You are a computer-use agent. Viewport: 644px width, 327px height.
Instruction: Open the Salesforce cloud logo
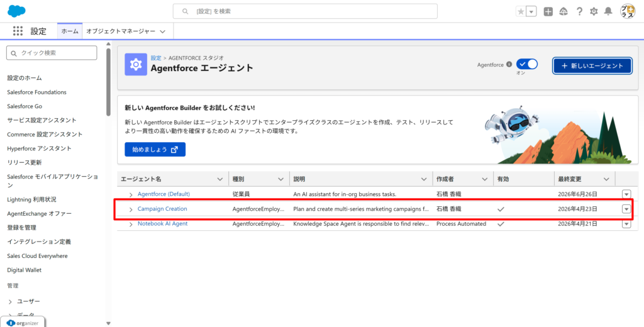coord(16,11)
